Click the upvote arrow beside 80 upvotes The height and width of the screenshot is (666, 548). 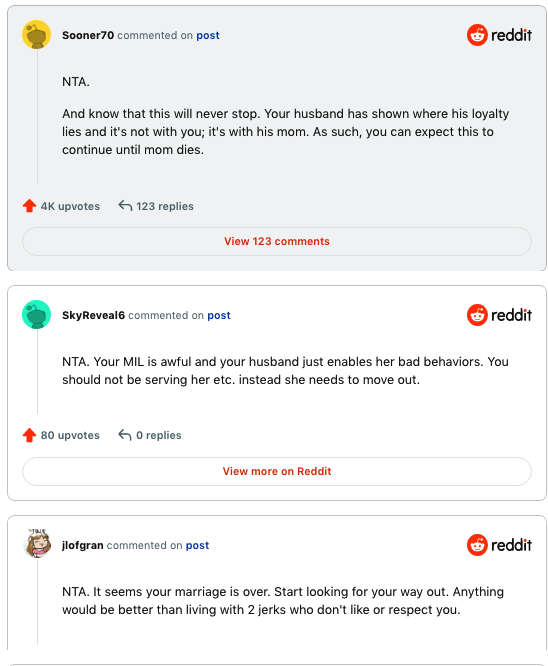coord(29,435)
